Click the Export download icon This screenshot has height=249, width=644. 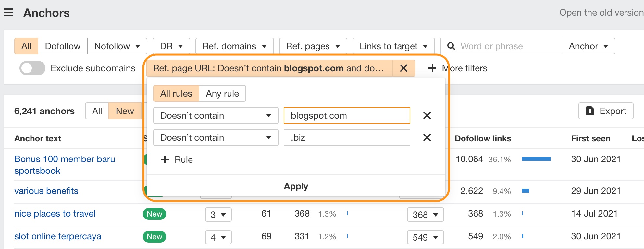590,111
